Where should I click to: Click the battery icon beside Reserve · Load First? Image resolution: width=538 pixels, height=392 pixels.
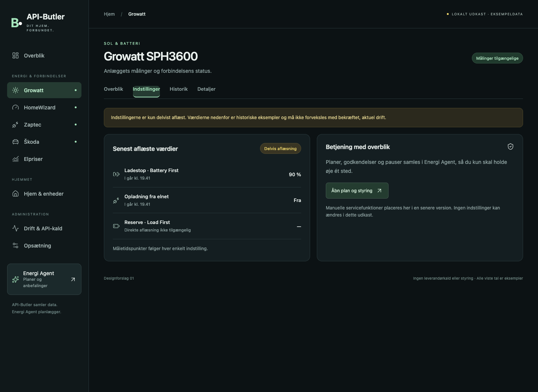pos(116,226)
